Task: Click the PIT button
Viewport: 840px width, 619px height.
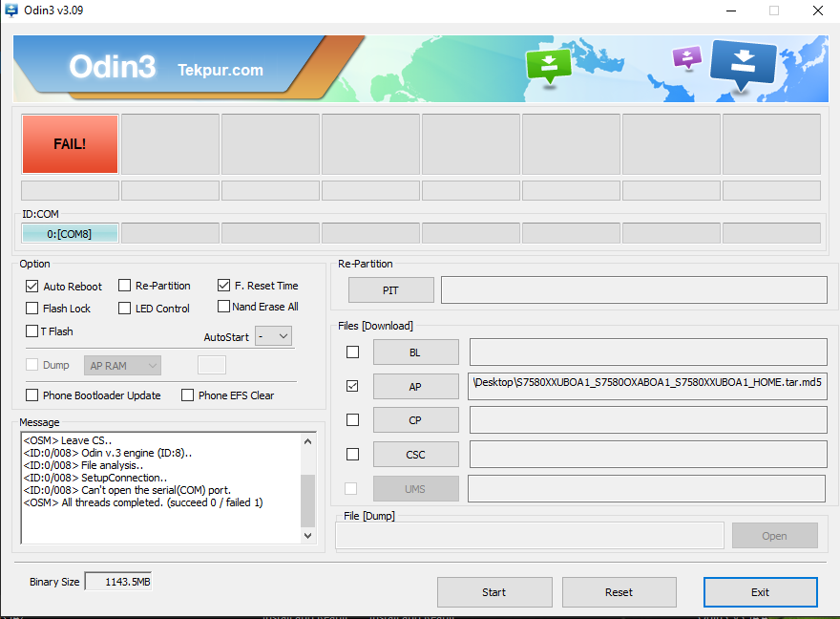Action: 391,290
